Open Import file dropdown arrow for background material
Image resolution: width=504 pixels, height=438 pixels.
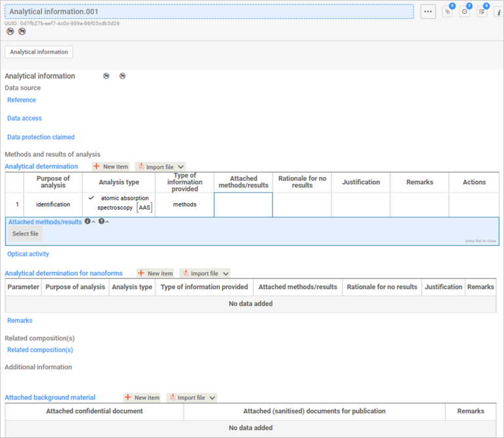[213, 398]
